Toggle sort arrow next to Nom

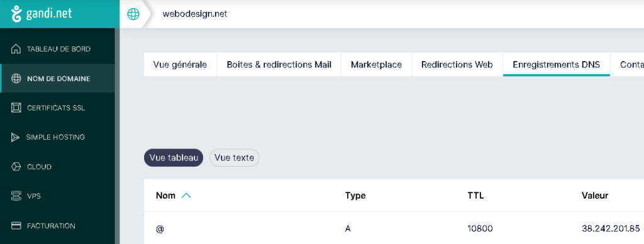point(186,196)
